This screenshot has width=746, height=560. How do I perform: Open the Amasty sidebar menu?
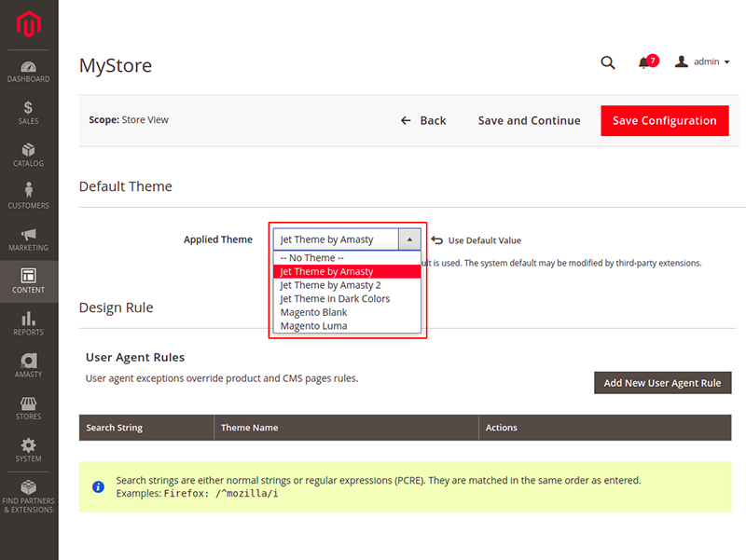pos(29,365)
